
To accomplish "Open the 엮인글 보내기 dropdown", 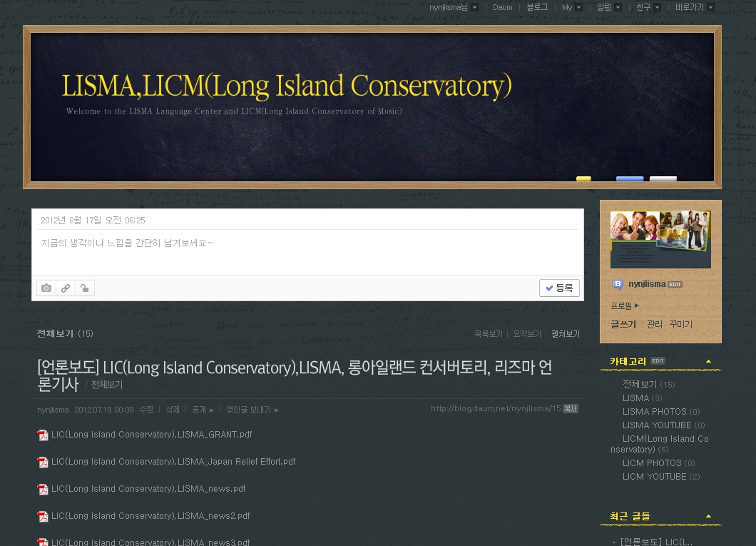I will coord(252,410).
